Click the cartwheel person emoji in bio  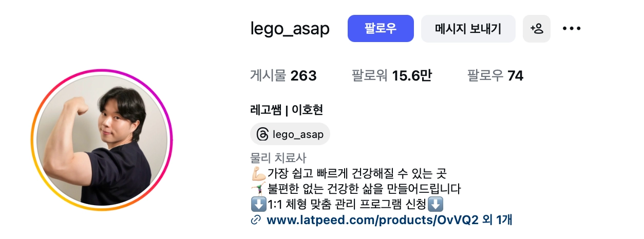click(258, 189)
